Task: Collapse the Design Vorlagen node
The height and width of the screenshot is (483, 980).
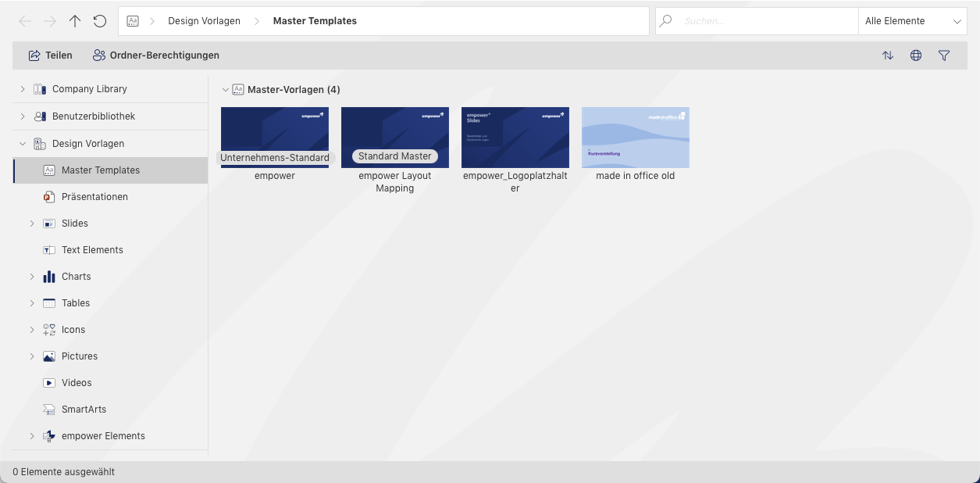Action: [x=23, y=144]
